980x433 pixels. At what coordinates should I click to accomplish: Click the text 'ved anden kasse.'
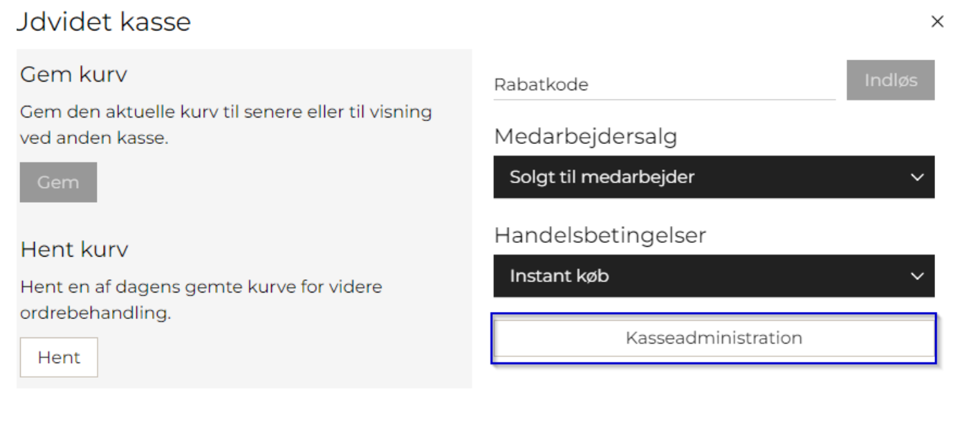coord(94,138)
